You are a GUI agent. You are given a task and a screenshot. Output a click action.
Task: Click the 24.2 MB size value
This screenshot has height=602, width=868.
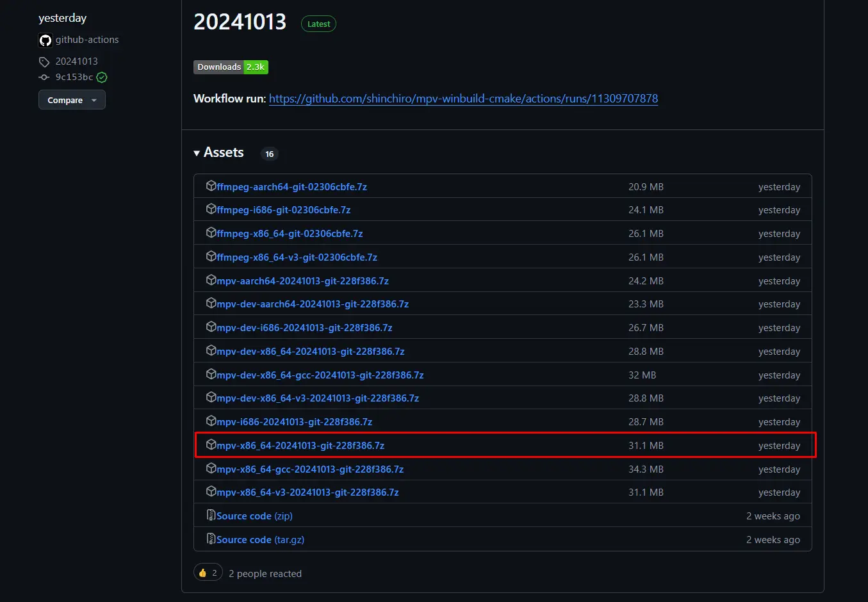646,281
